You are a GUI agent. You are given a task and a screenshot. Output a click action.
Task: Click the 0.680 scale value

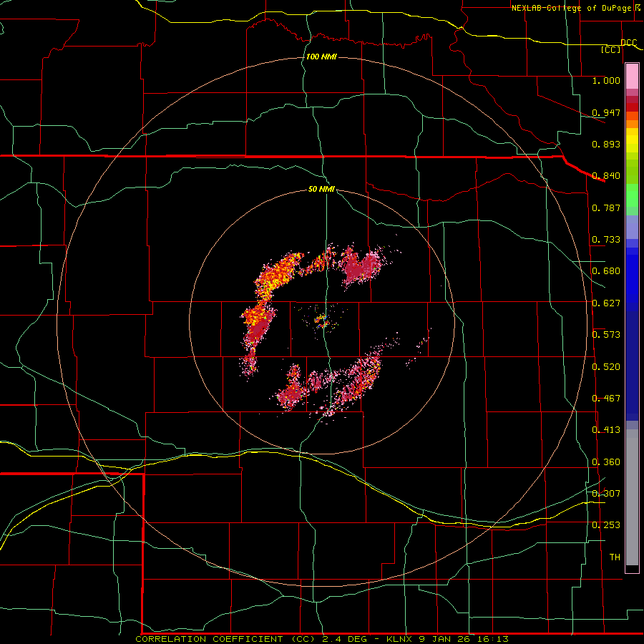coord(606,271)
